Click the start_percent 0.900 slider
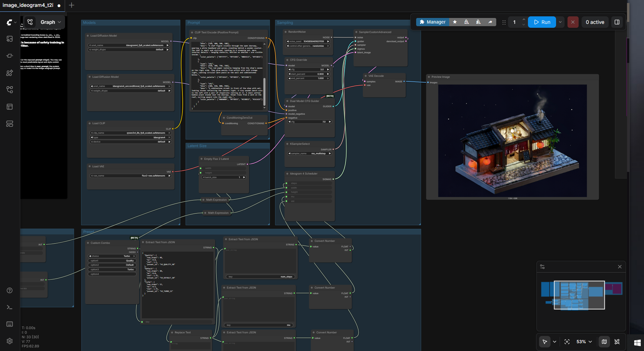 click(x=308, y=74)
